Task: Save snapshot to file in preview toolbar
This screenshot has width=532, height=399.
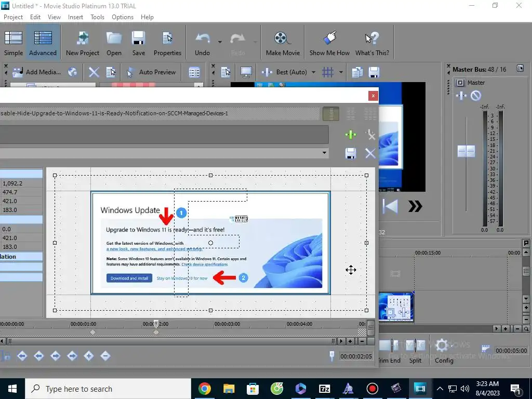Action: [x=374, y=72]
